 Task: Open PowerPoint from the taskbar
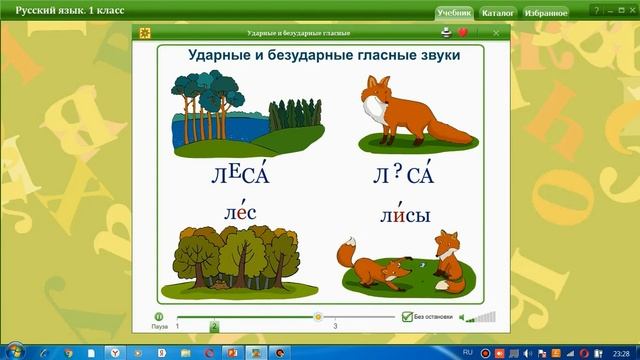[232, 353]
